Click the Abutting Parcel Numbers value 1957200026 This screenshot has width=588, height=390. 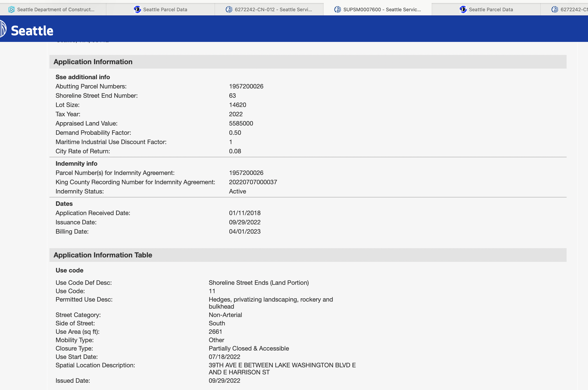coord(246,86)
